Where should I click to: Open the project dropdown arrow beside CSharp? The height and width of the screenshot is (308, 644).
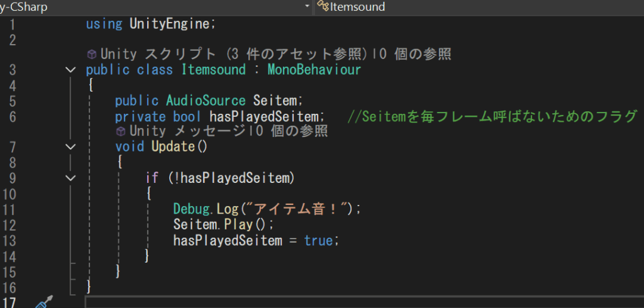pyautogui.click(x=307, y=7)
